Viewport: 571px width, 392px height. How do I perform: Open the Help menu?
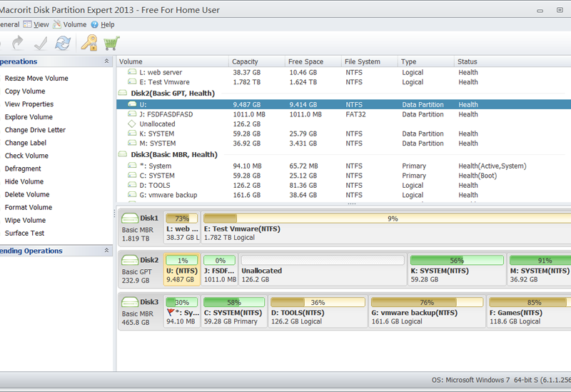point(108,24)
